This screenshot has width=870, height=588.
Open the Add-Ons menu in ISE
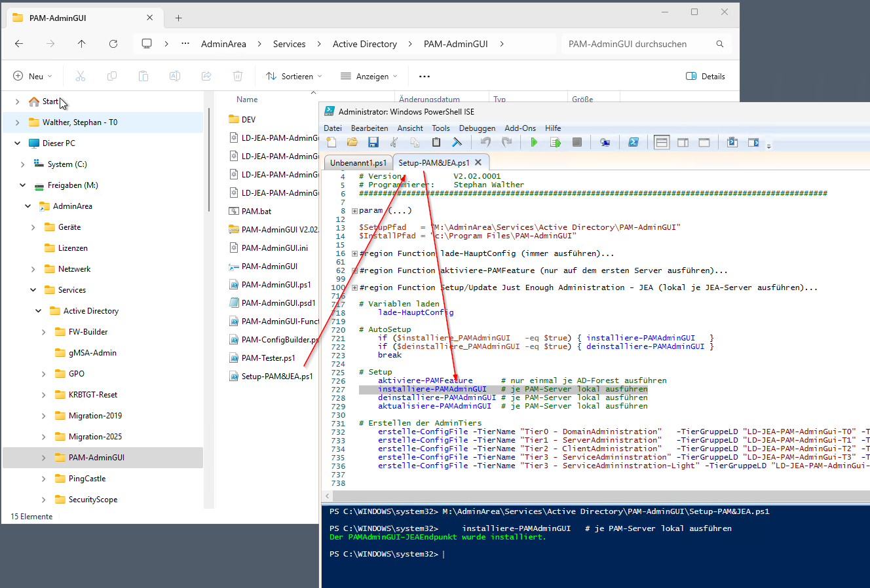pos(520,128)
